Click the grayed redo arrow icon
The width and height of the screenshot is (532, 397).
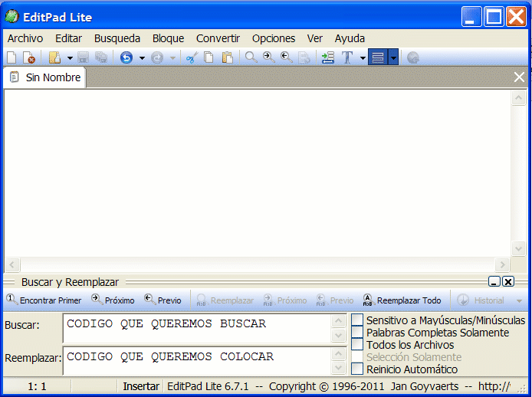[156, 57]
